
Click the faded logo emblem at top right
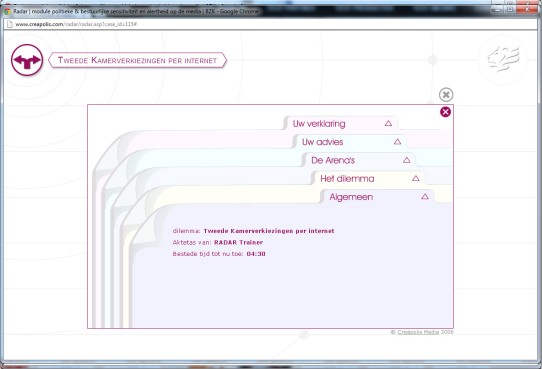pos(503,59)
